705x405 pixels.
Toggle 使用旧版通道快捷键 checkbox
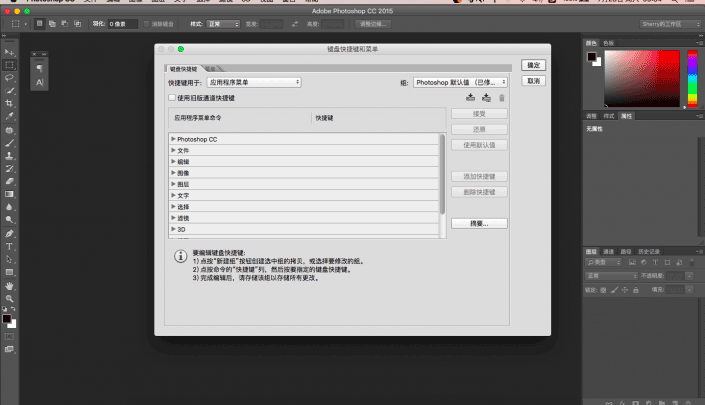pyautogui.click(x=172, y=98)
